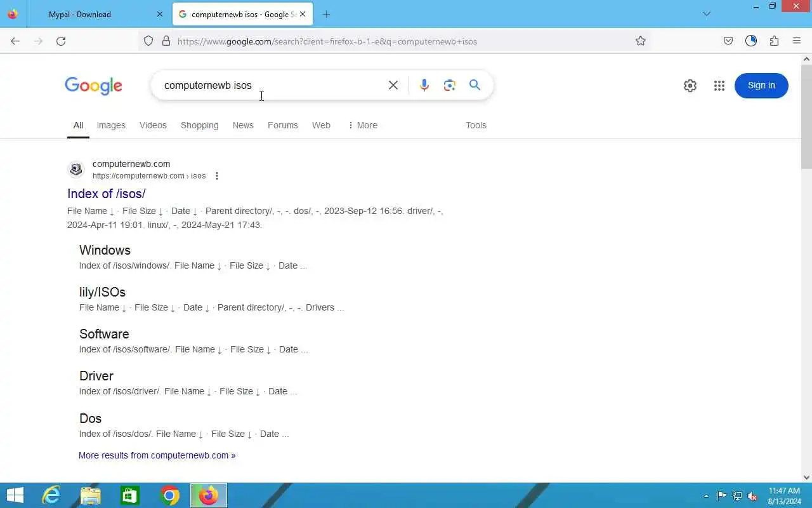Image resolution: width=812 pixels, height=508 pixels.
Task: Click the Sign in button
Action: (761, 86)
